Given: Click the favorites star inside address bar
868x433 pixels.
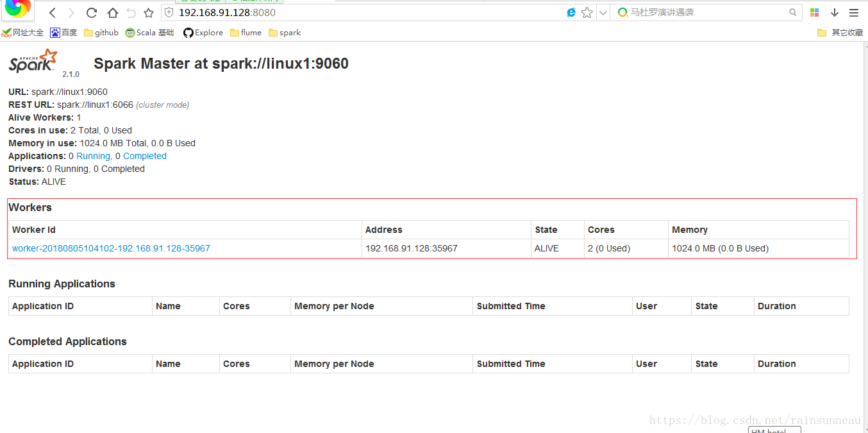Looking at the screenshot, I should [x=587, y=13].
